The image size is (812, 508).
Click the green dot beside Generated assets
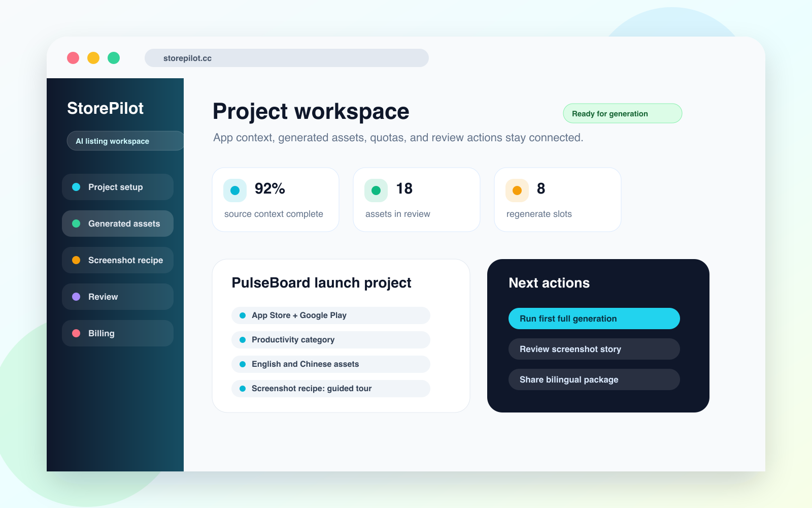click(76, 224)
